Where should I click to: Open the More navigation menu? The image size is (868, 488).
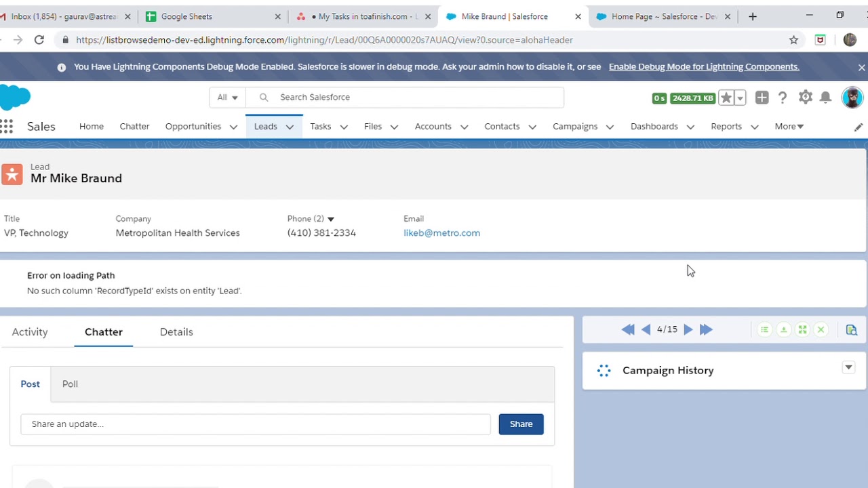click(789, 126)
